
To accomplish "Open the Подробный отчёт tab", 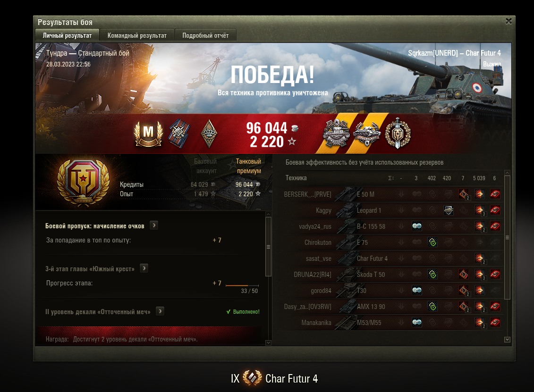I will pyautogui.click(x=205, y=35).
